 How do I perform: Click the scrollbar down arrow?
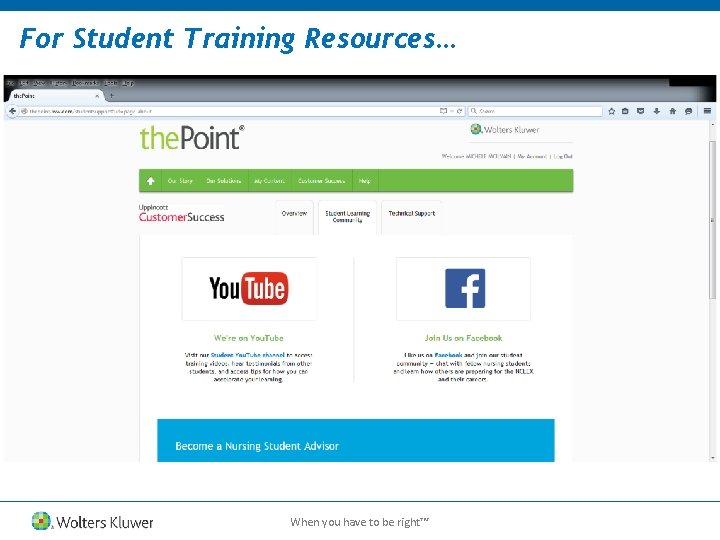coord(713,458)
